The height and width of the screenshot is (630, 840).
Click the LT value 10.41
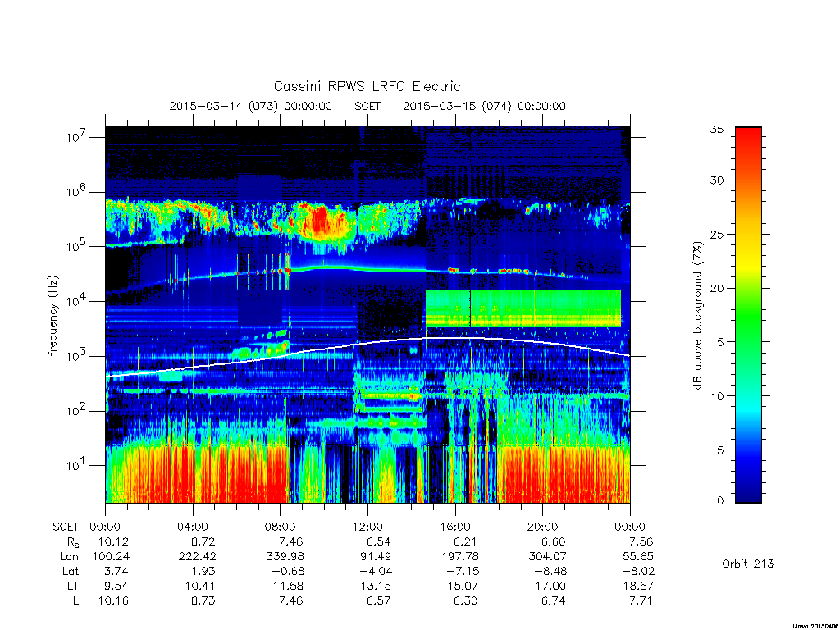(200, 586)
